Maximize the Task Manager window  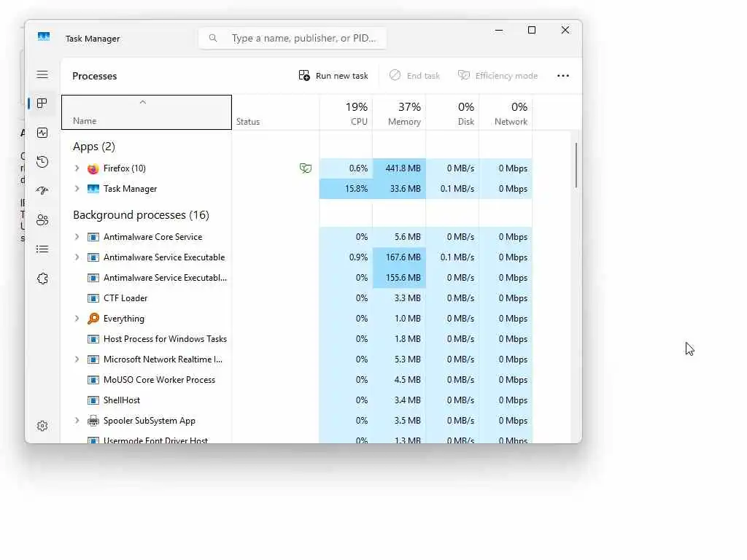(x=532, y=30)
